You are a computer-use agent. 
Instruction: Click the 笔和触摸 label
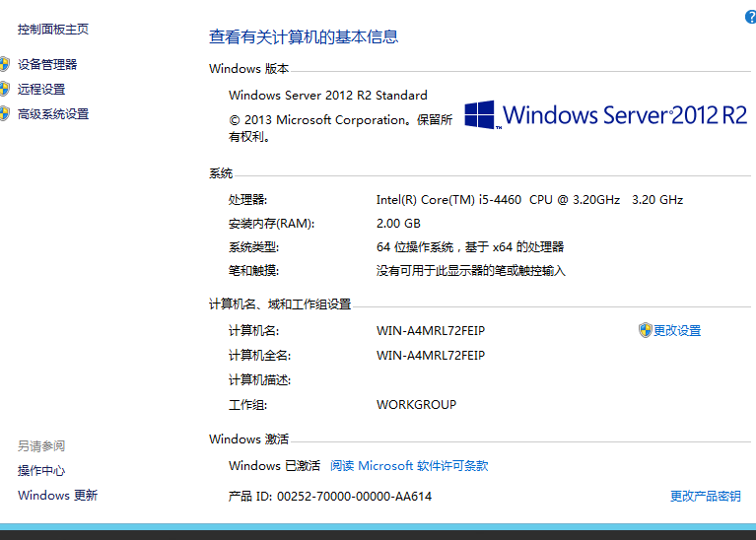(x=253, y=270)
